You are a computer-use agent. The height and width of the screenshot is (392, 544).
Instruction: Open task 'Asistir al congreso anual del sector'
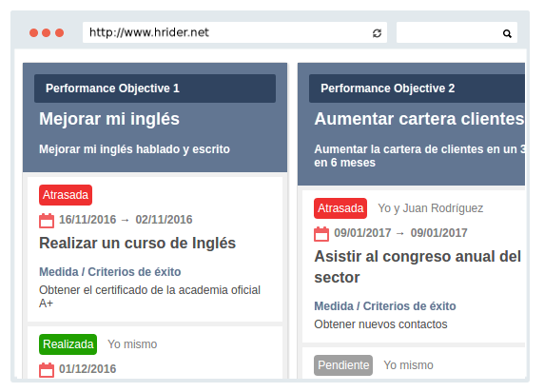[418, 266]
